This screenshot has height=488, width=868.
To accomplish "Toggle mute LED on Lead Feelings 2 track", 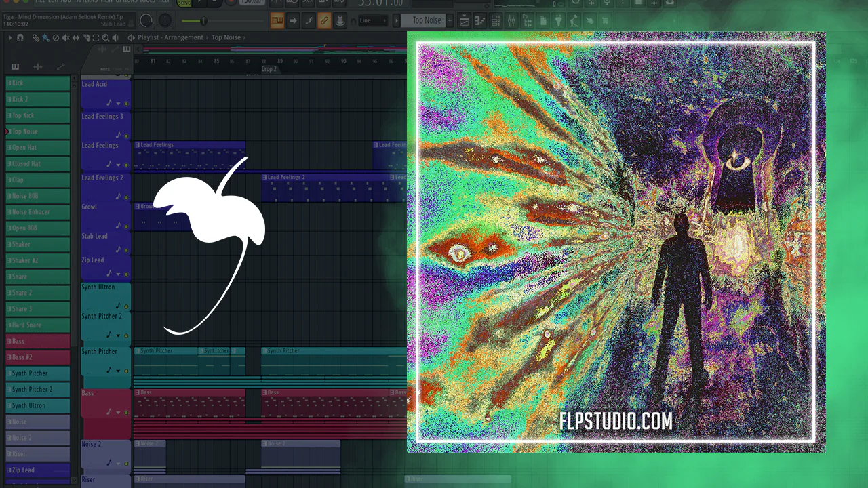I will [126, 197].
